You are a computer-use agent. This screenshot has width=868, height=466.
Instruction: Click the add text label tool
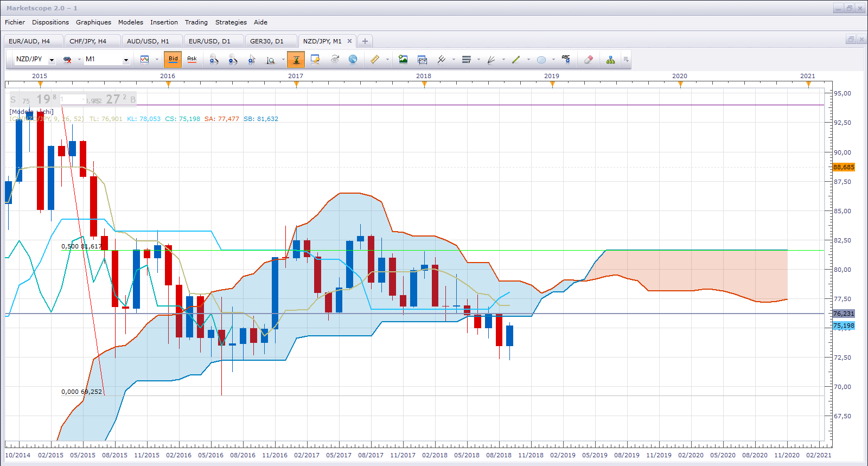(x=566, y=59)
